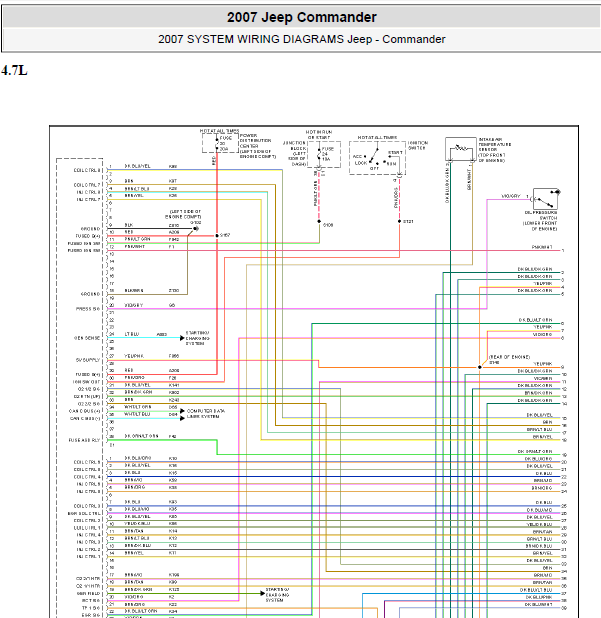Image resolution: width=601 pixels, height=618 pixels.
Task: Click the ignition switch contact diagram
Action: coord(377,158)
